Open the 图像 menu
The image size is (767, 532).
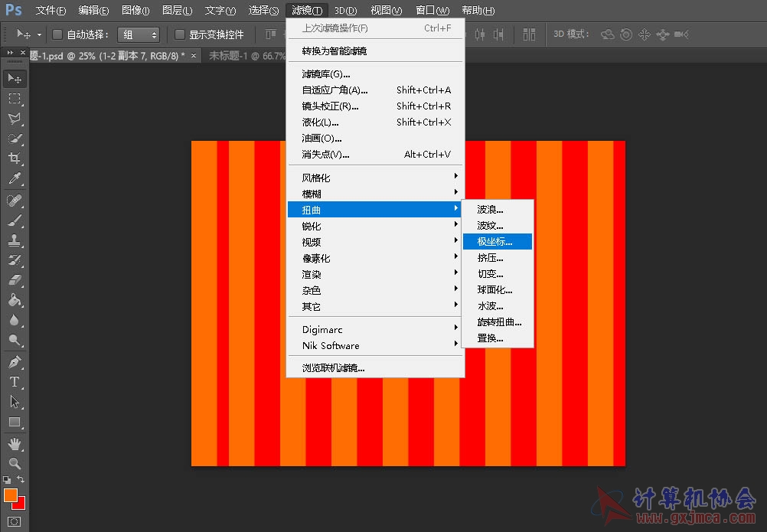pos(135,10)
